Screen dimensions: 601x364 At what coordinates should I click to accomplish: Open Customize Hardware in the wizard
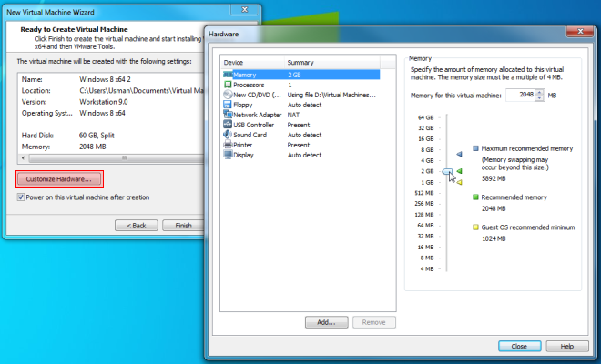pos(59,179)
